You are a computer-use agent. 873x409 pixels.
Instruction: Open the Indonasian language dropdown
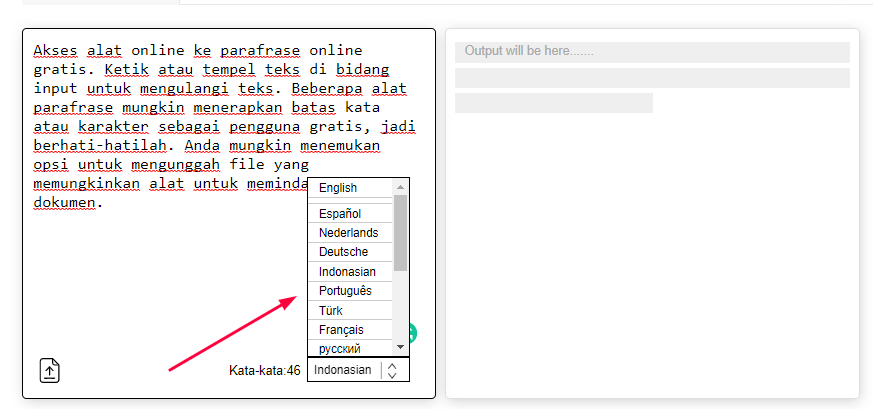point(358,370)
